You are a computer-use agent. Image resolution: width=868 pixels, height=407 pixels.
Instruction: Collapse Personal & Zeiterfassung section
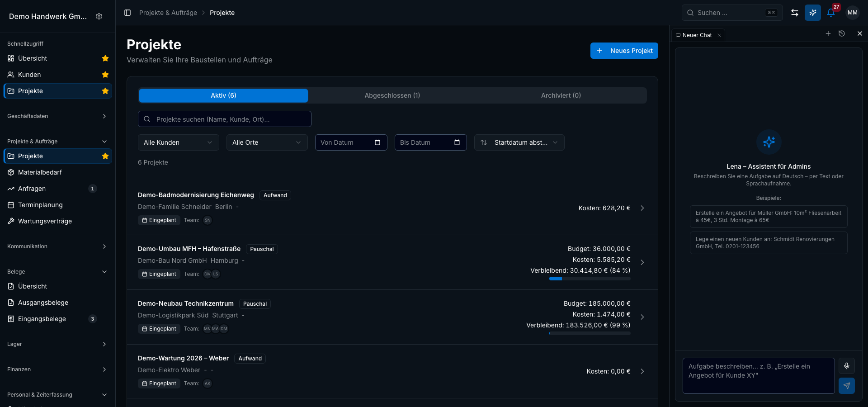click(58, 395)
